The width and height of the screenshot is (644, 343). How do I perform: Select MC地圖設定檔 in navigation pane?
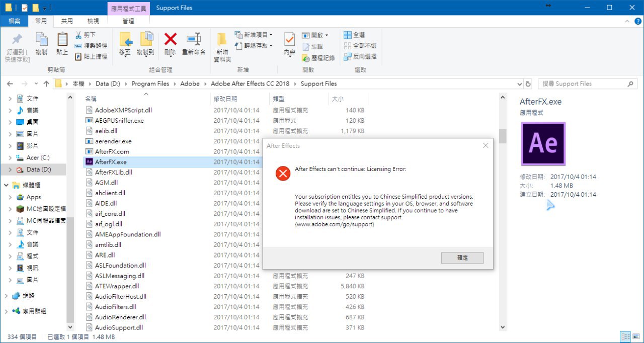(x=46, y=209)
